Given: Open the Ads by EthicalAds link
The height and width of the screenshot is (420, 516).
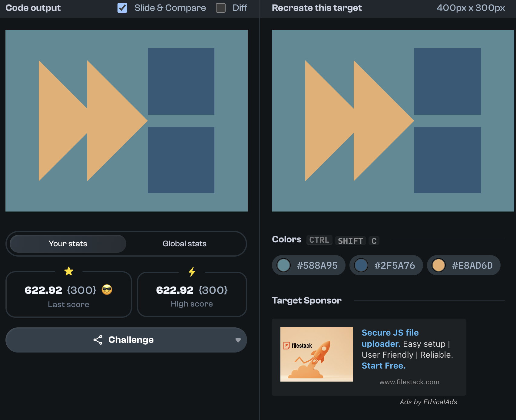Looking at the screenshot, I should click(428, 402).
